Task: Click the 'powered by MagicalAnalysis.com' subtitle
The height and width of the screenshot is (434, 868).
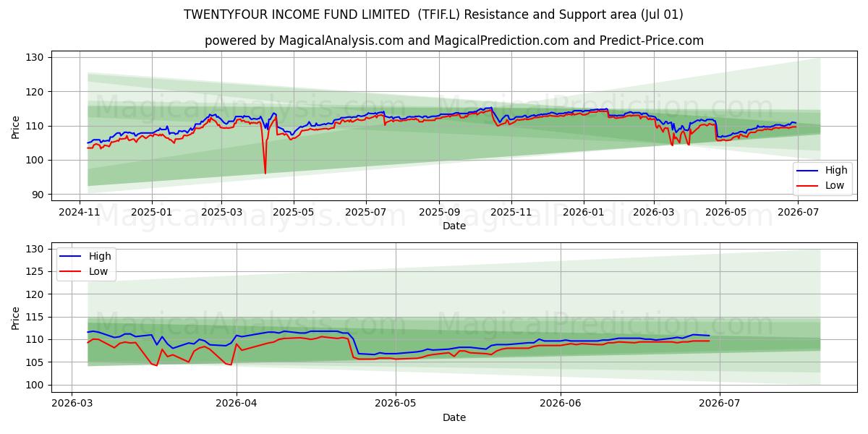Action: [454, 41]
